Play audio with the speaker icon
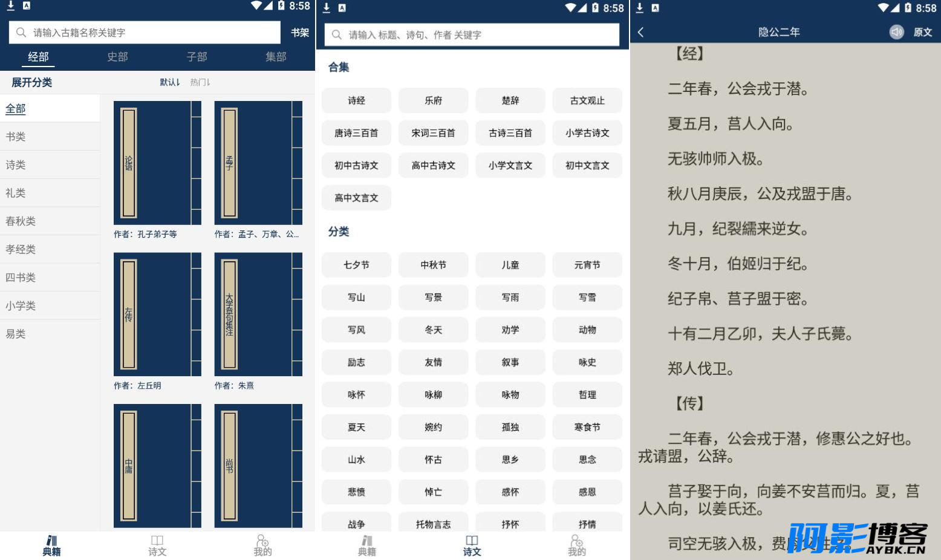This screenshot has height=560, width=941. (896, 32)
